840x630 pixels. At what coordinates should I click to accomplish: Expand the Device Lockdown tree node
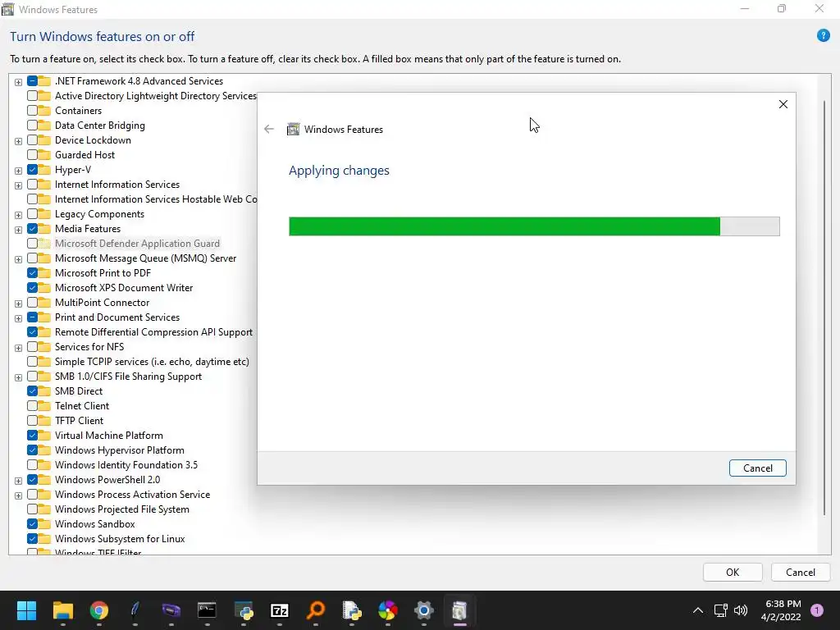(x=18, y=141)
